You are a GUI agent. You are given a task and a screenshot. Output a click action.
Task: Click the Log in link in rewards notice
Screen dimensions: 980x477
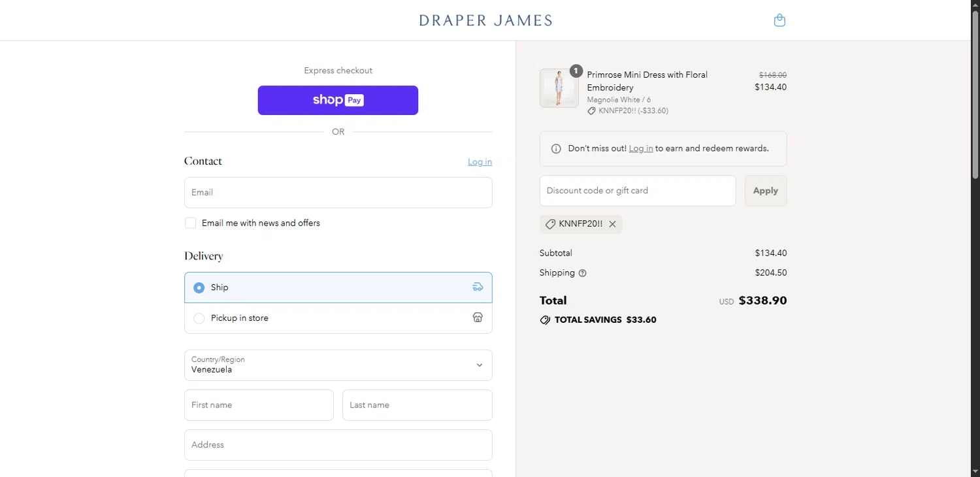point(641,148)
